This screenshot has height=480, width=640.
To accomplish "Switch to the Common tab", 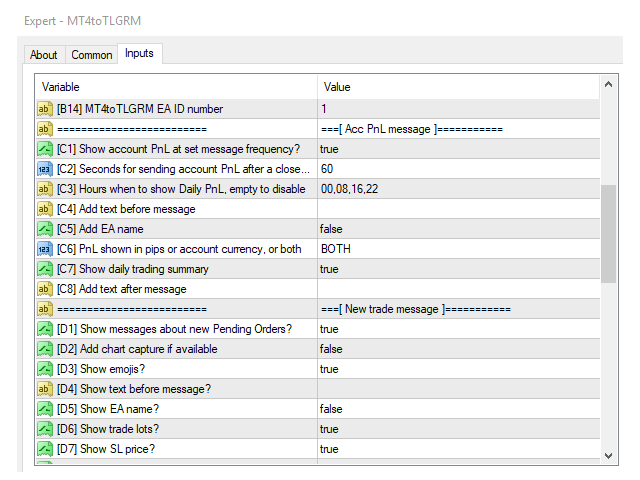I will click(92, 55).
